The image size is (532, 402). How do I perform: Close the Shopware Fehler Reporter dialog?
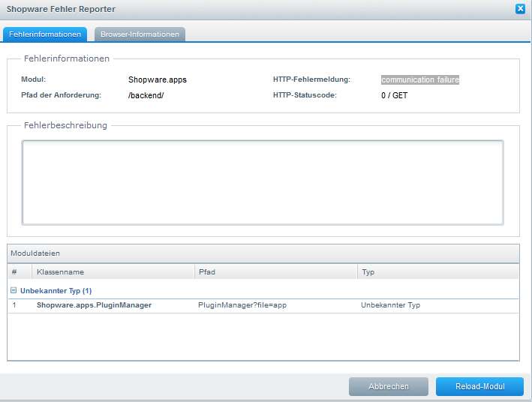[x=520, y=9]
